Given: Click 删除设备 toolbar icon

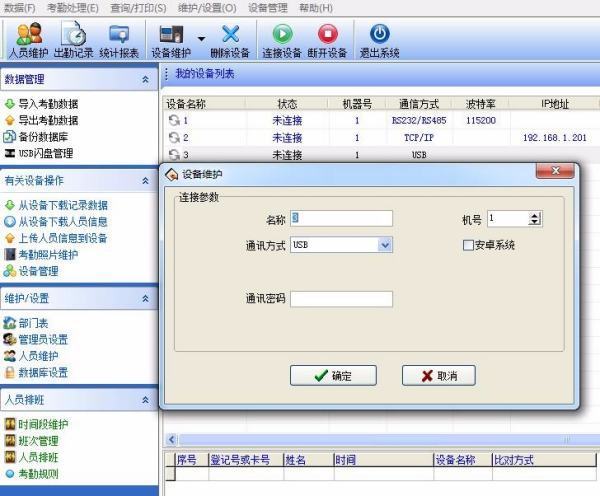Looking at the screenshot, I should [x=230, y=40].
